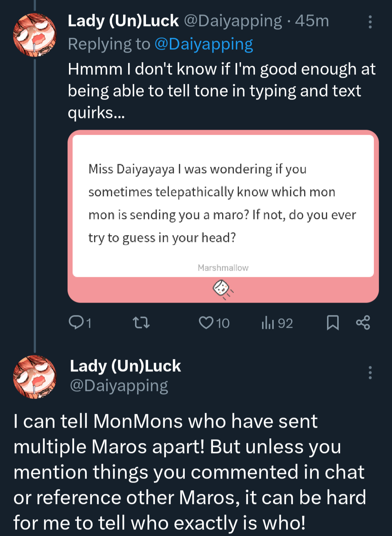The height and width of the screenshot is (536, 392).
Task: Repost the tweet about tone in typing
Action: [141, 323]
